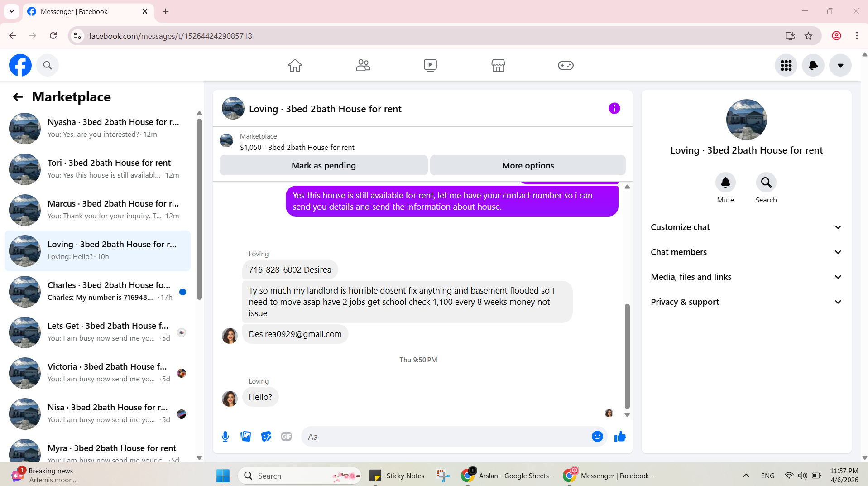Expand the Privacy & support section
Image resolution: width=868 pixels, height=486 pixels.
coord(746,302)
